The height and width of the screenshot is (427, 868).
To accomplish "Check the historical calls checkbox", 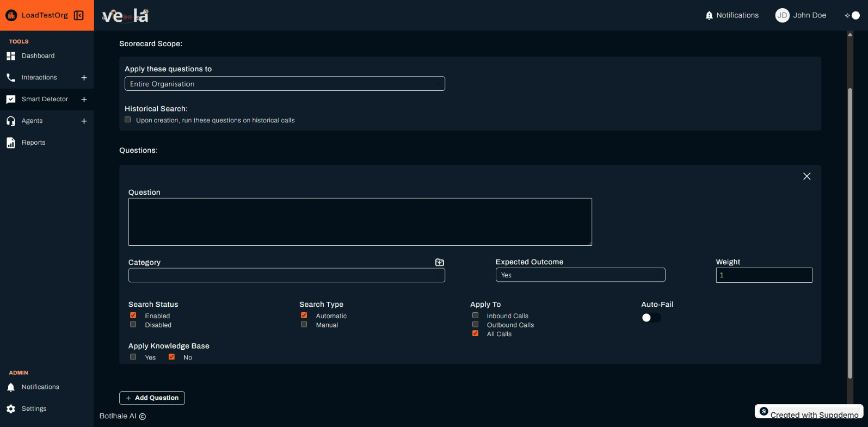I will tap(128, 120).
